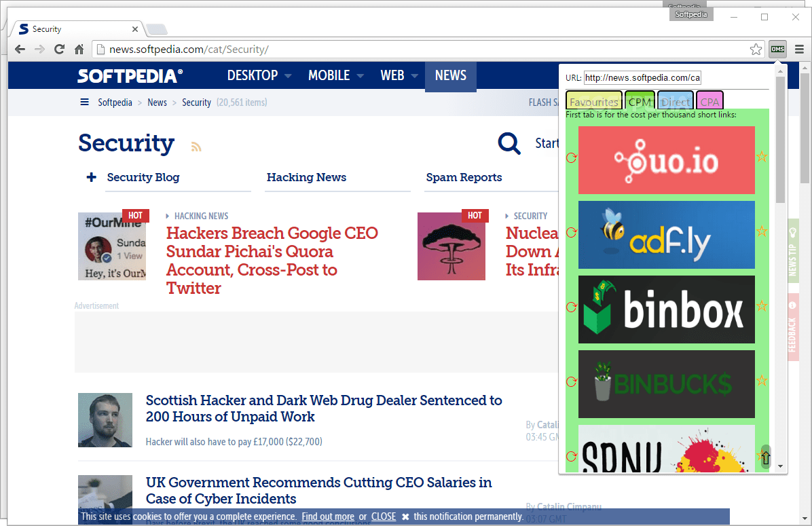Go to the browser home page
The image size is (812, 526).
pos(79,49)
